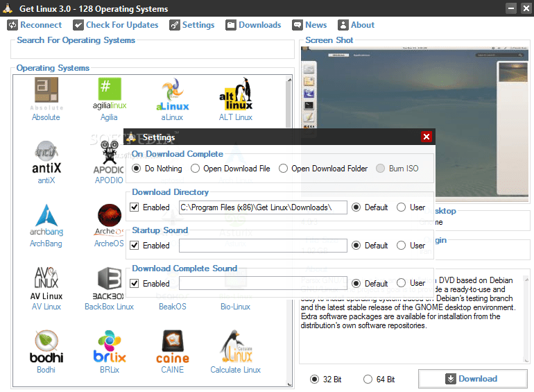The image size is (534, 392).
Task: Click the BeakOS name link
Action: [172, 307]
